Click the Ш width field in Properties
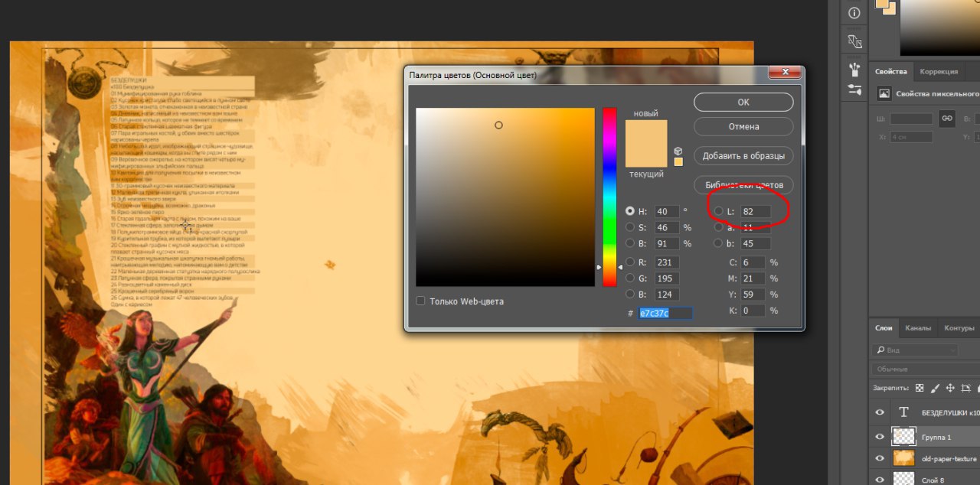Screen dimensions: 980x485 (x=911, y=119)
